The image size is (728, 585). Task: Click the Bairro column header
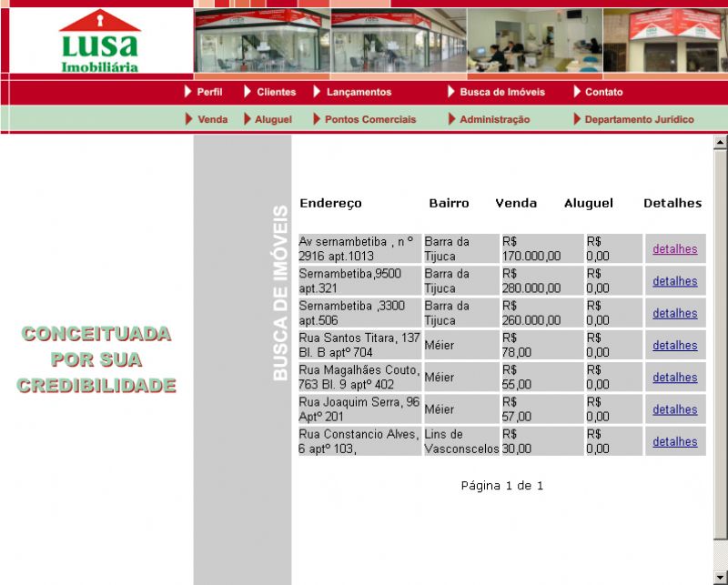449,203
